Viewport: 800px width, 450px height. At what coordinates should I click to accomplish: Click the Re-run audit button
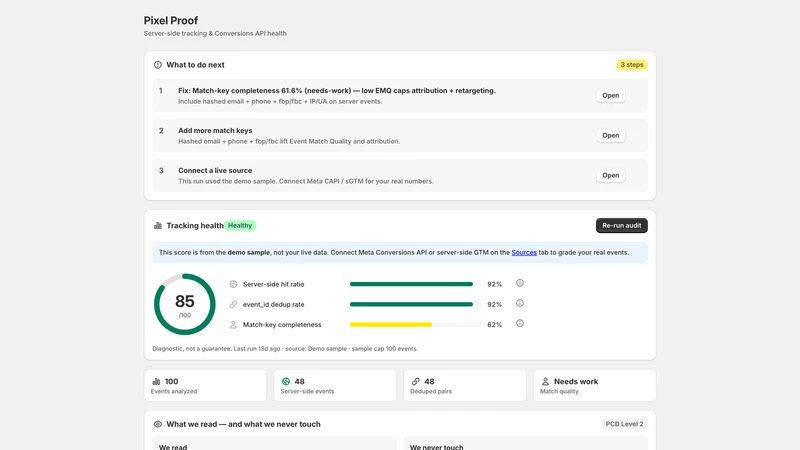click(x=621, y=226)
